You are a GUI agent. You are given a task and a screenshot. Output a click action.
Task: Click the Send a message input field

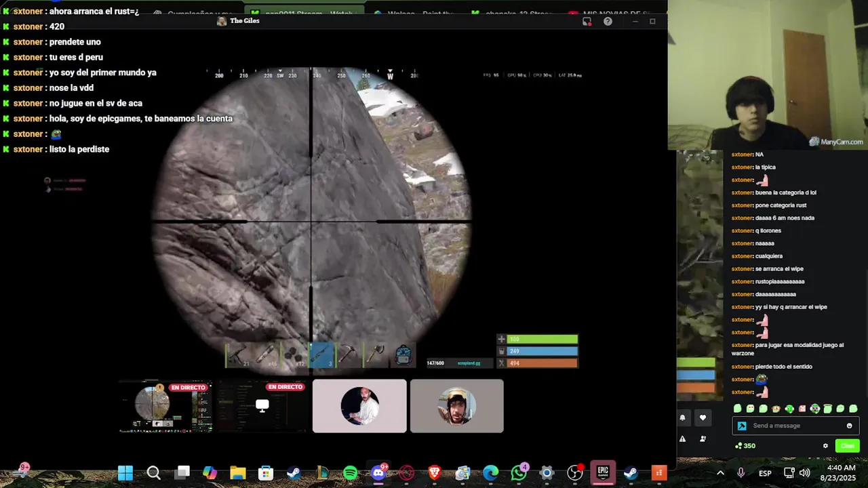click(797, 426)
